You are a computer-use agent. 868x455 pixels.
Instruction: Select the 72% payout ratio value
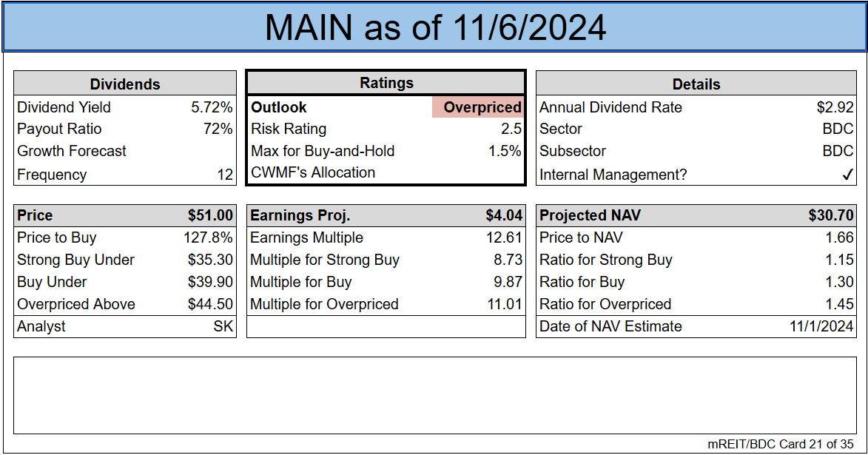[218, 129]
